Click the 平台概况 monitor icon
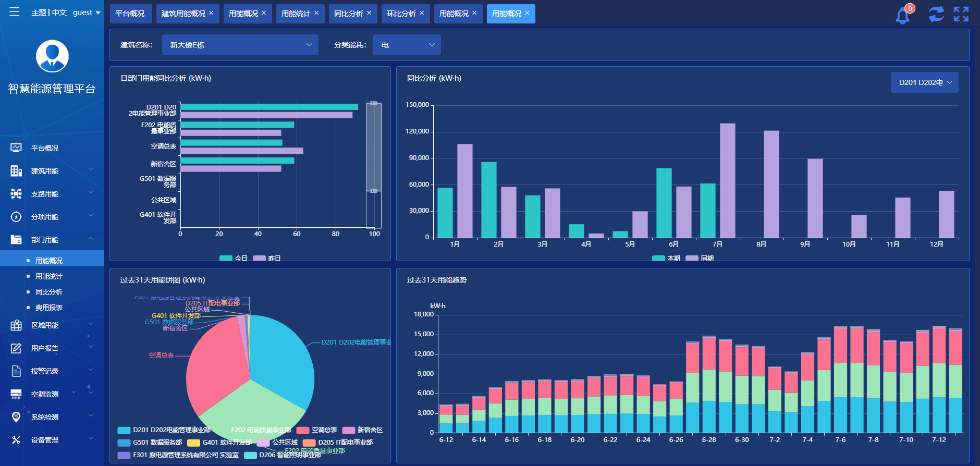 click(x=16, y=148)
